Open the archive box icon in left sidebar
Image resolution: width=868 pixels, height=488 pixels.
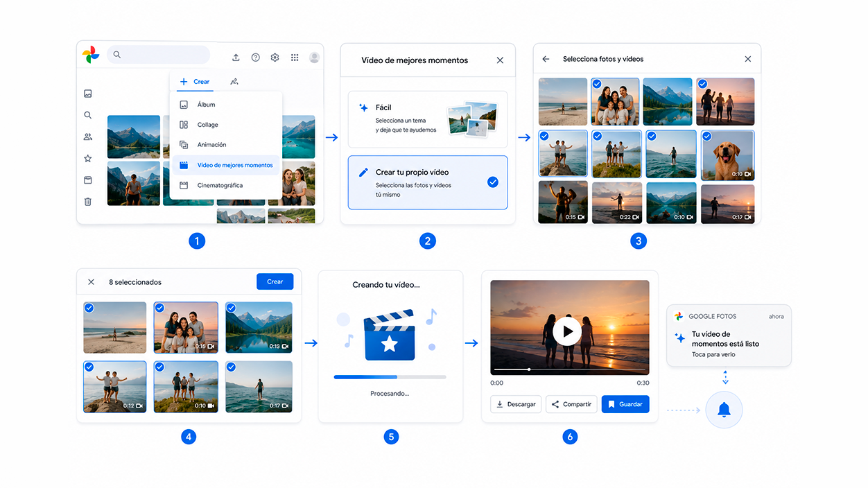coord(88,180)
